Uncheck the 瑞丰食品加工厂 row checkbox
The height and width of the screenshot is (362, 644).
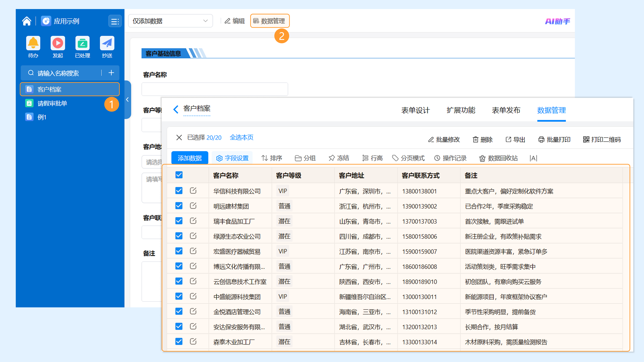[x=179, y=221]
